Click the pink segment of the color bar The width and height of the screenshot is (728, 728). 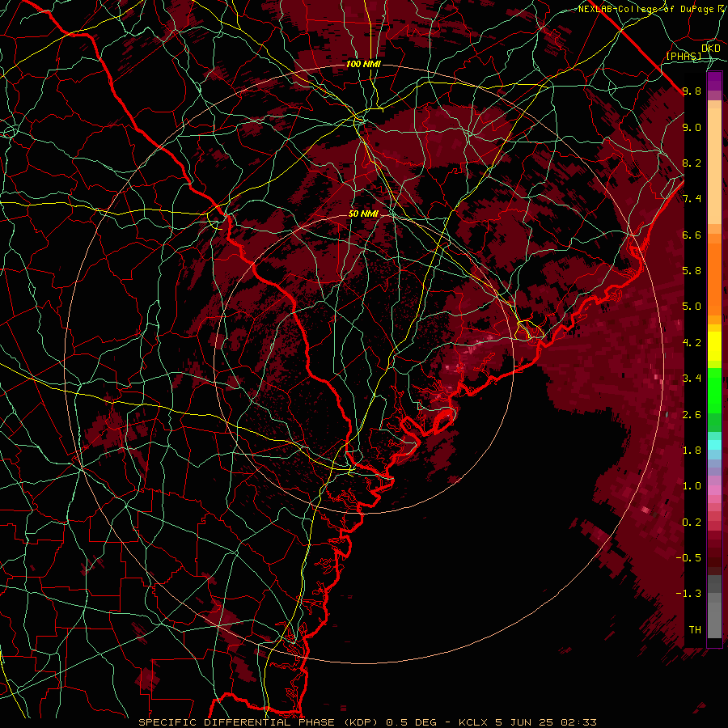[x=714, y=490]
